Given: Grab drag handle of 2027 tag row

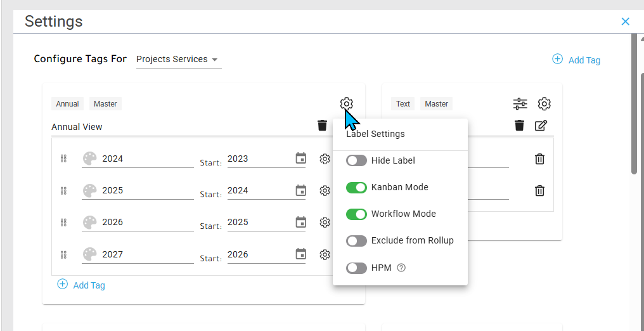Looking at the screenshot, I should pyautogui.click(x=63, y=255).
